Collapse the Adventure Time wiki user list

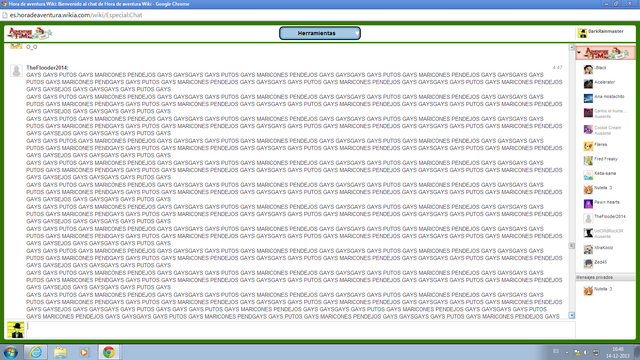click(579, 53)
